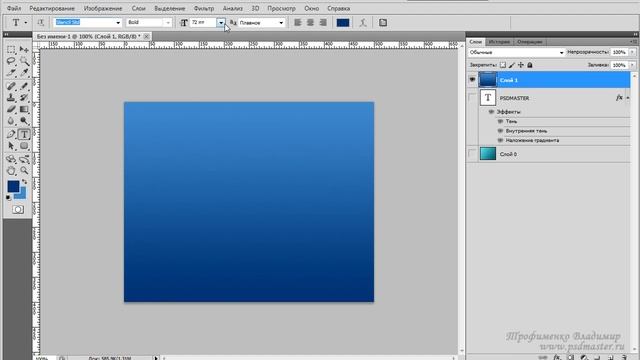The width and height of the screenshot is (640, 360).
Task: Open the font size dropdown arrow
Action: [x=221, y=22]
